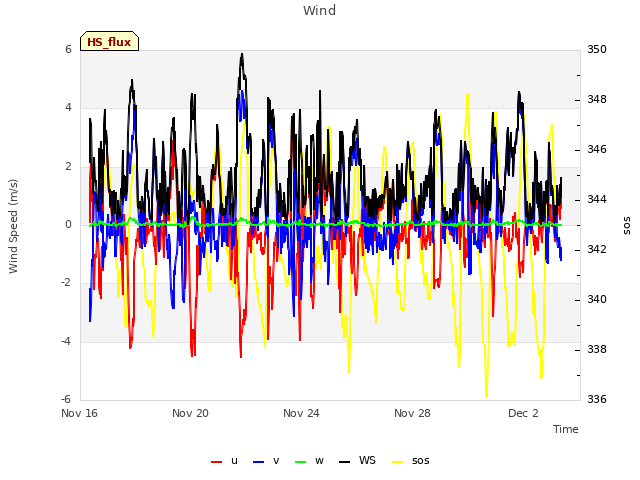Viewport: 640px width, 480px height.
Task: Click the 340 value on right axis
Action: (x=597, y=300)
